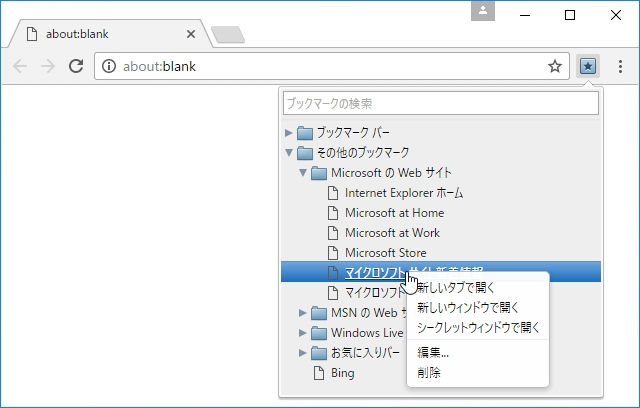Viewport: 640px width, 408px height.
Task: Click the user profile icon
Action: tap(483, 11)
